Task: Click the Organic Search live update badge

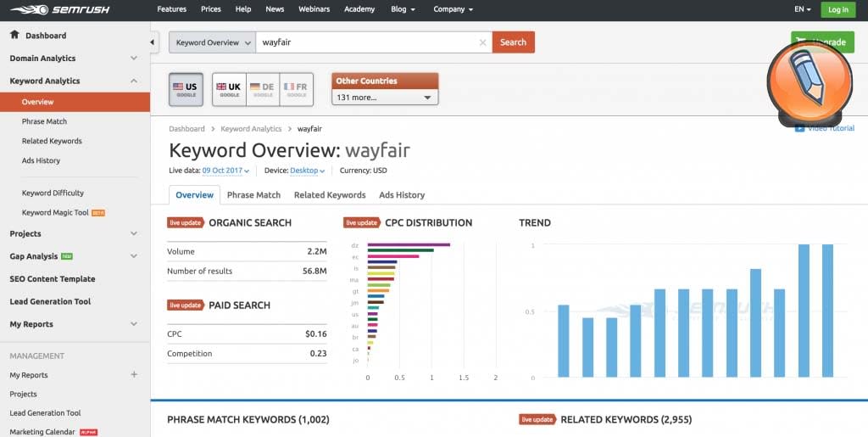Action: 186,222
